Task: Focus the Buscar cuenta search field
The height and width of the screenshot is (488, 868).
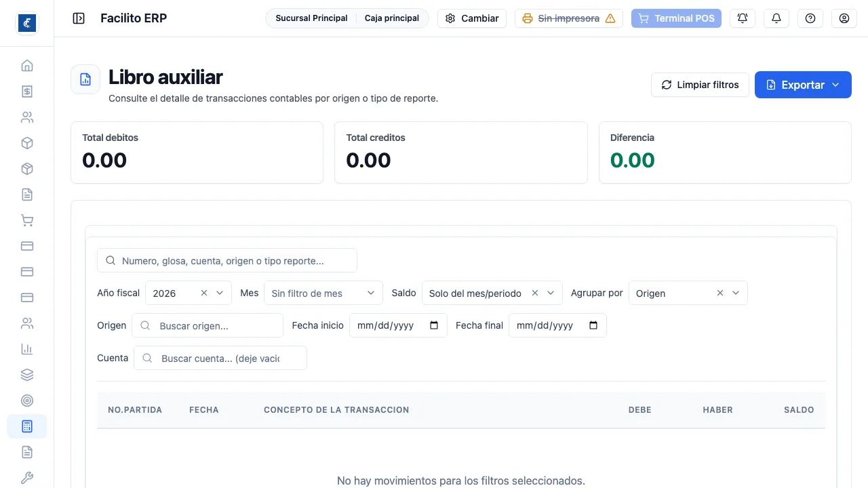Action: tap(220, 358)
